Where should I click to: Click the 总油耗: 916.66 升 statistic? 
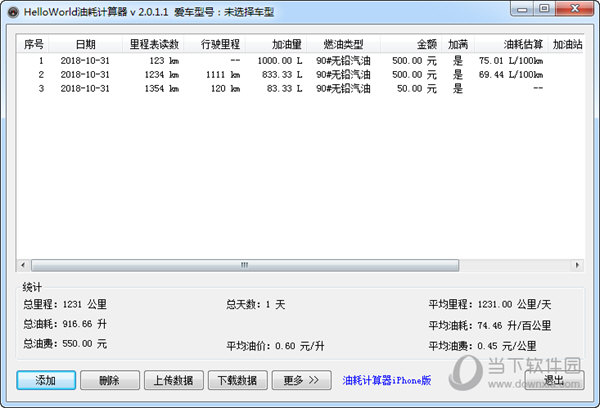click(65, 324)
